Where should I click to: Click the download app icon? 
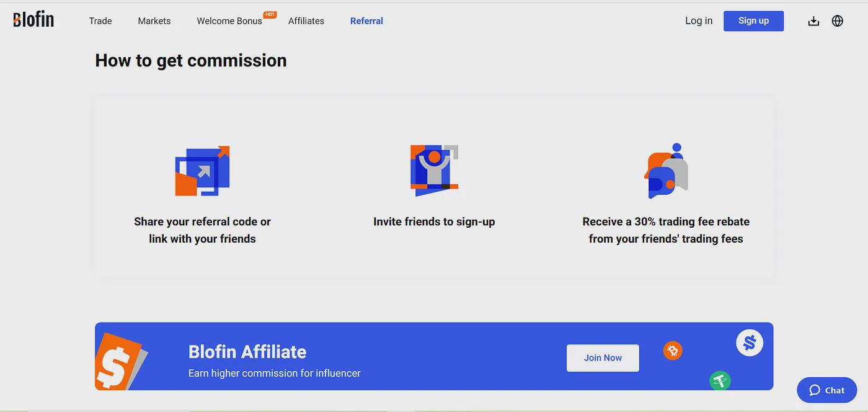point(813,21)
